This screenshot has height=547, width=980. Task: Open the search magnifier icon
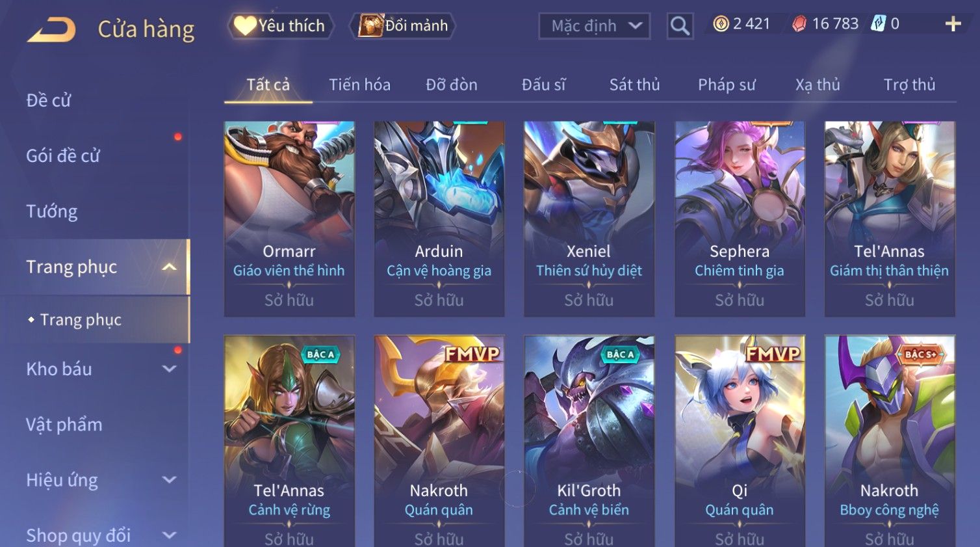pos(680,26)
